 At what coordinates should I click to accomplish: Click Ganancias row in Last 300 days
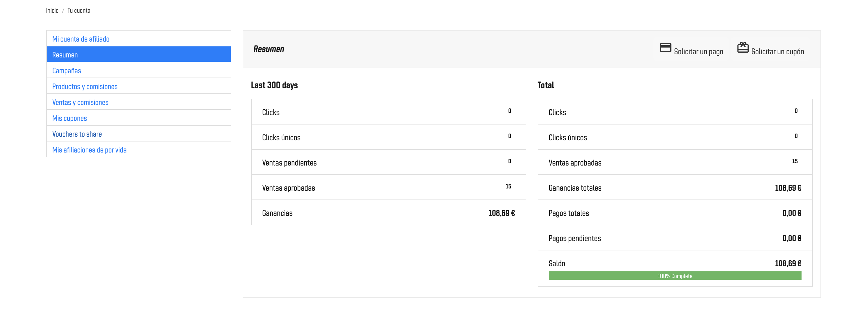(x=388, y=213)
